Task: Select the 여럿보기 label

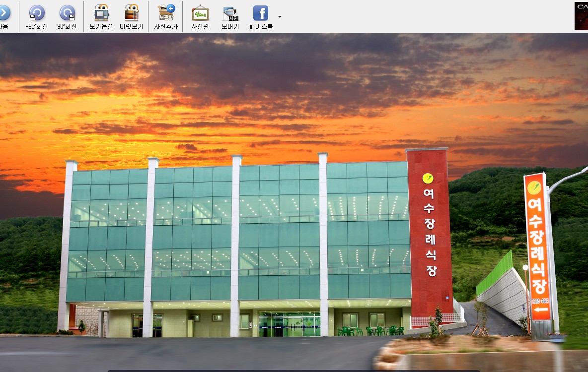Action: coord(132,27)
